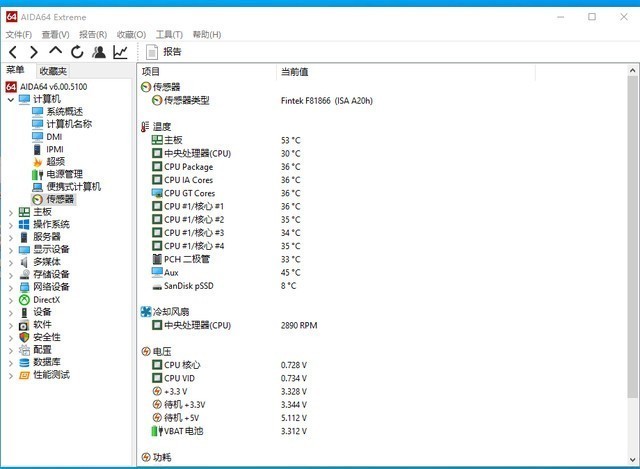Expand the 存储设备 tree node
This screenshot has width=640, height=469.
11,276
